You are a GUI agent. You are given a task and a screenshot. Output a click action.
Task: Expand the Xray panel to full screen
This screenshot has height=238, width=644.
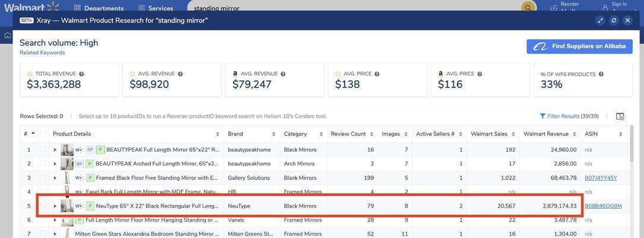coord(600,21)
